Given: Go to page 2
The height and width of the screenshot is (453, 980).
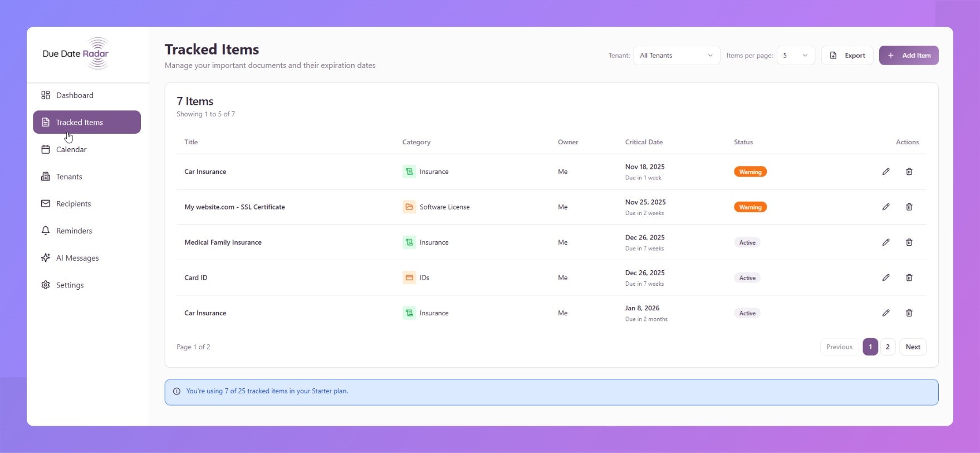Looking at the screenshot, I should [888, 347].
